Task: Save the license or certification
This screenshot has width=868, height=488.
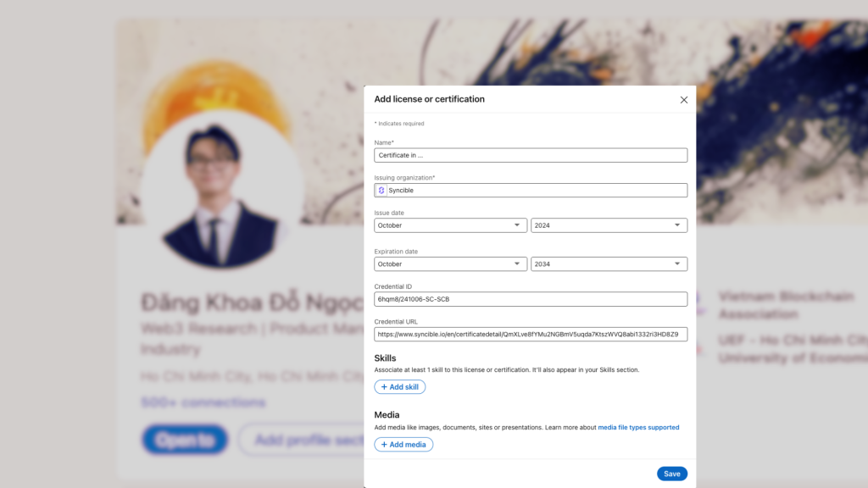Action: (x=671, y=474)
